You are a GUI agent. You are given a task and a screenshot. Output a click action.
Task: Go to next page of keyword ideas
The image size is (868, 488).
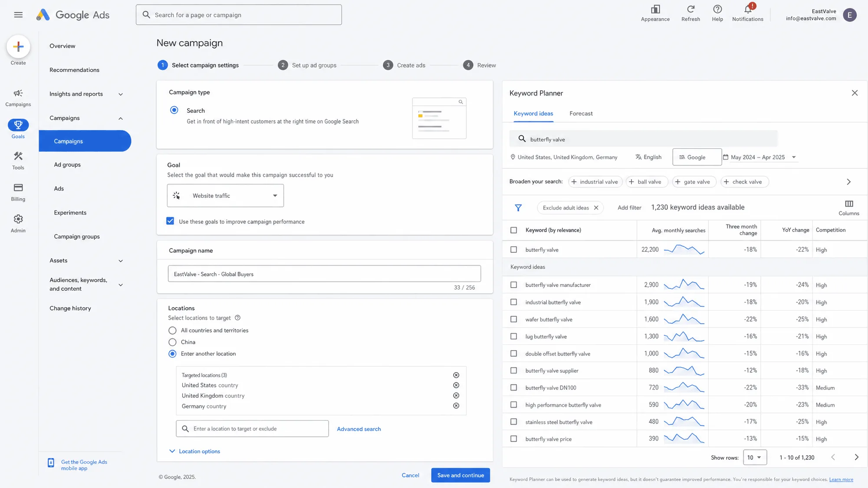point(856,457)
